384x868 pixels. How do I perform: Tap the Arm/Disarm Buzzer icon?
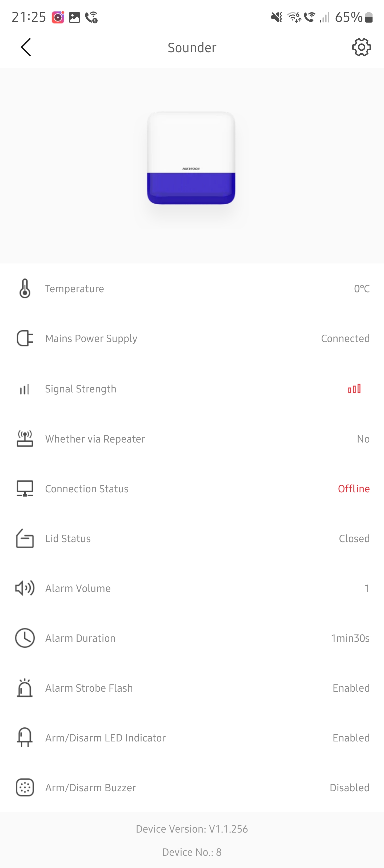25,788
